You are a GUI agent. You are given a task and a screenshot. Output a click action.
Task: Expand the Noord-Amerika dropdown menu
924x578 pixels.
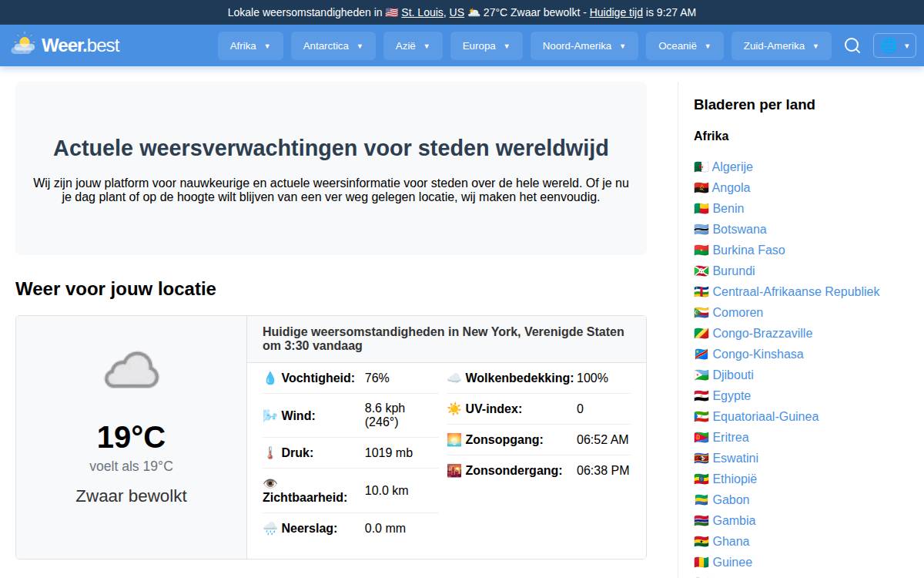tap(584, 45)
